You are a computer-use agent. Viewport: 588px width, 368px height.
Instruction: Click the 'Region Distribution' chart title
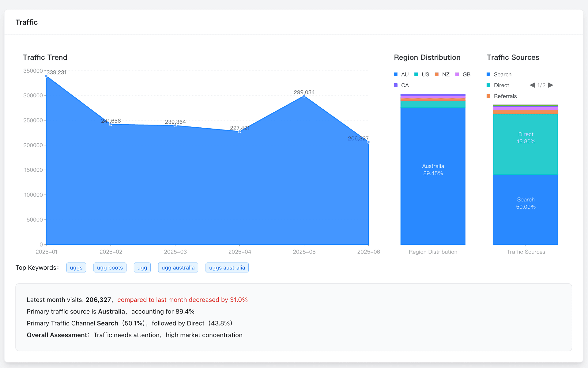(427, 57)
